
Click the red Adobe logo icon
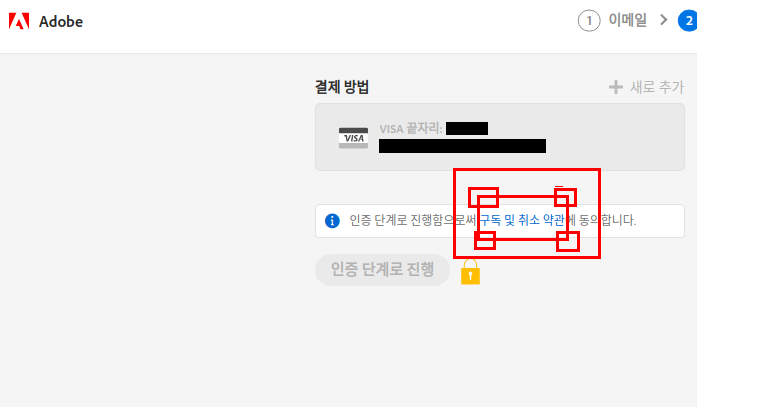19,21
